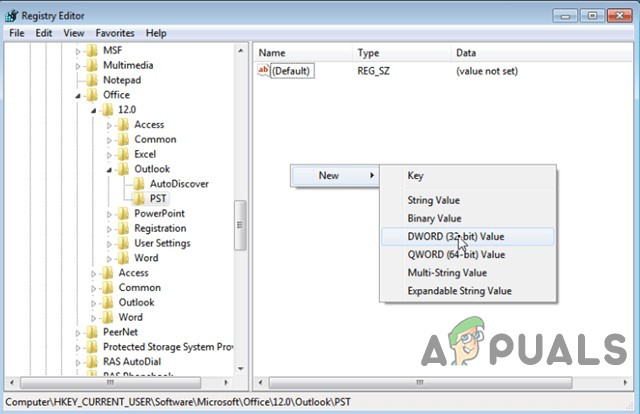Viewport: 640px width, 414px height.
Task: Open the Favorites menu
Action: coord(115,33)
